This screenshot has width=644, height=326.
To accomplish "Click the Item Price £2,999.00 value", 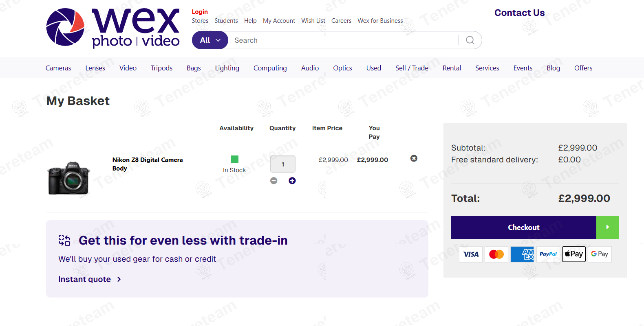I will click(333, 160).
